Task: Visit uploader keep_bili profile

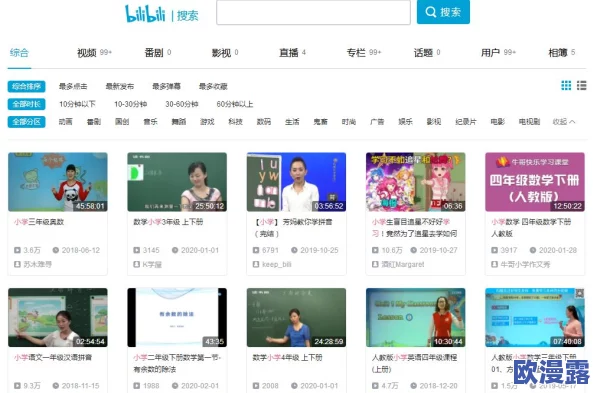Action: coord(277,264)
